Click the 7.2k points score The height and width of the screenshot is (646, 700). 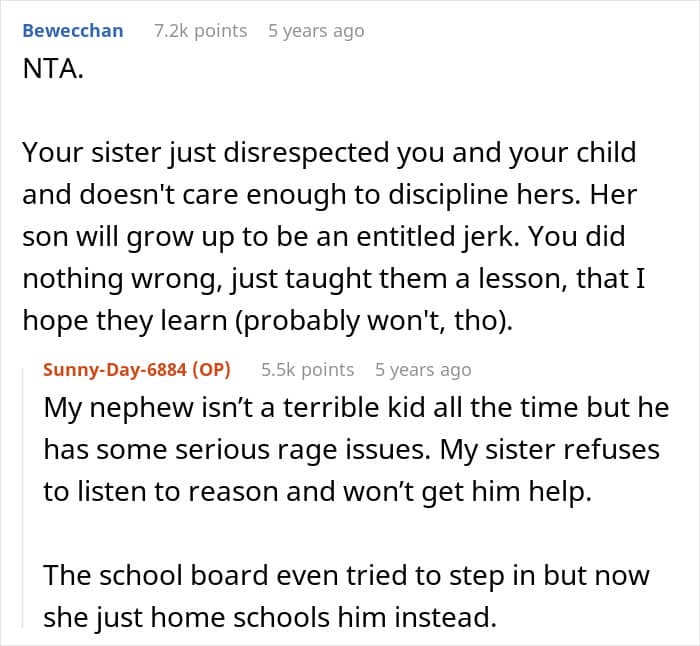pos(200,30)
